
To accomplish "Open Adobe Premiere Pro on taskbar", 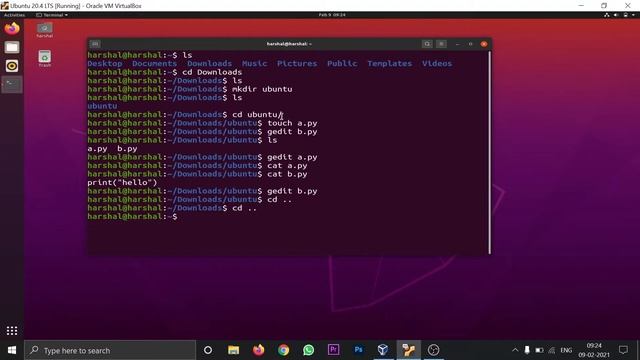I will [333, 350].
